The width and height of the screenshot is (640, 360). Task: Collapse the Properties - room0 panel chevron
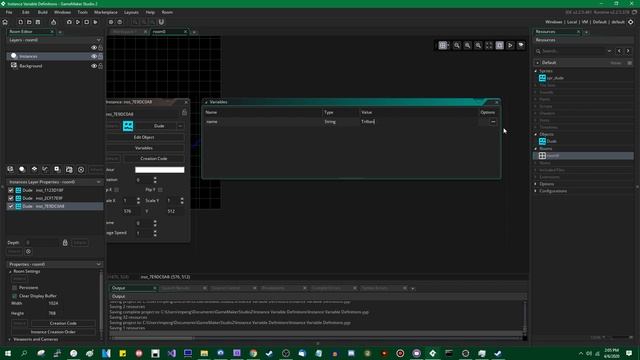98,264
